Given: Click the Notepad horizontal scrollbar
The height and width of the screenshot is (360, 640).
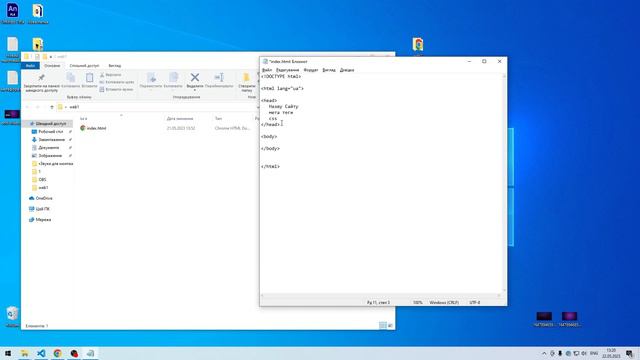Looking at the screenshot, I should 380,296.
